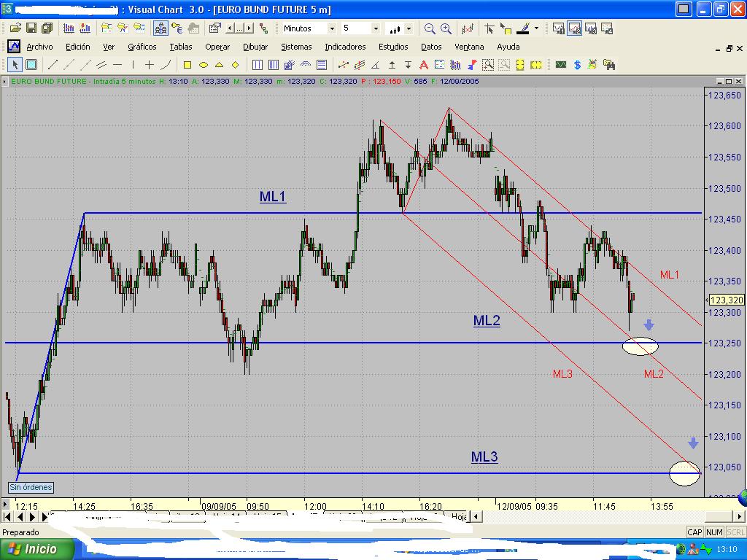Select the down arrow marker tool

coord(408,64)
